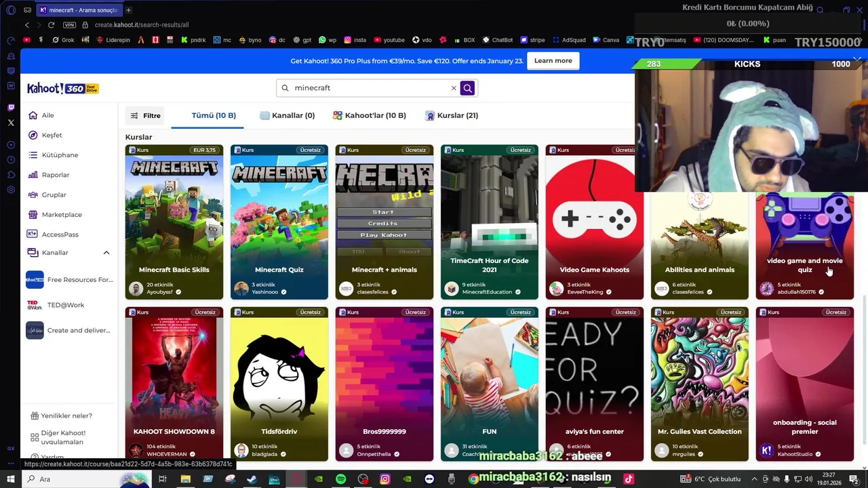This screenshot has width=868, height=488.
Task: Open Mr. Guiles Vast Collection course
Action: pos(700,384)
